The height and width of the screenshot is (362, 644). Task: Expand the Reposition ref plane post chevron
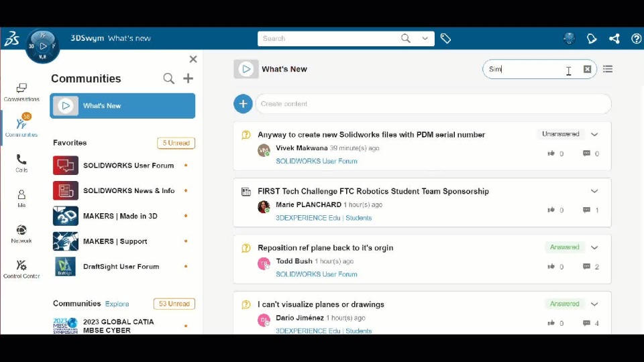(594, 247)
